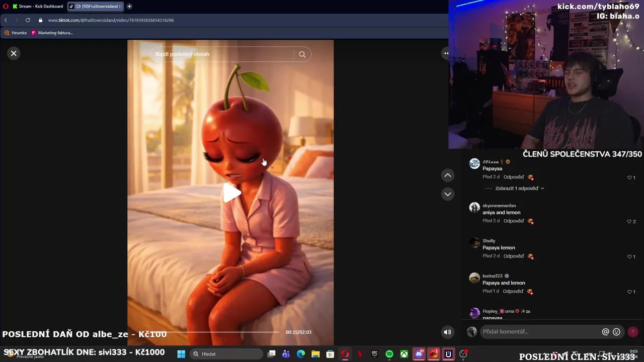The width and height of the screenshot is (644, 362).
Task: Click the search magnifier in video search bar
Action: click(x=302, y=54)
